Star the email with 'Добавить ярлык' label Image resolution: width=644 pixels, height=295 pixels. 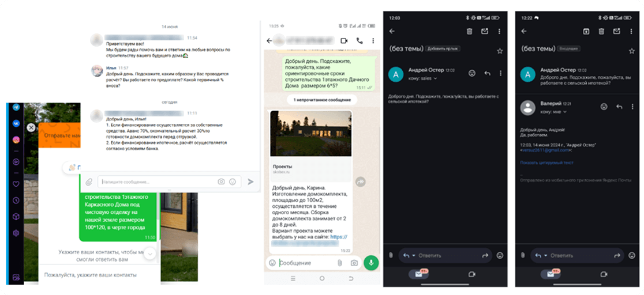pos(500,51)
